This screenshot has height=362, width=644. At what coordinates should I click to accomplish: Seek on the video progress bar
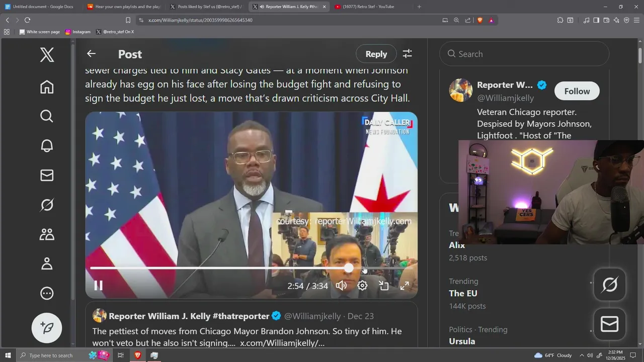pyautogui.click(x=252, y=268)
